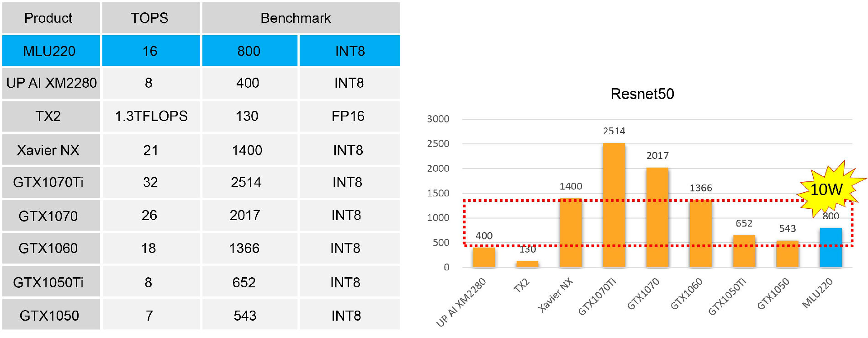Select the MLU220 product cell in table

coord(49,51)
